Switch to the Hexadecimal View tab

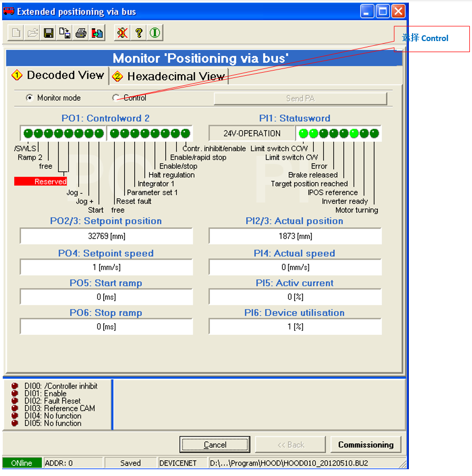point(169,76)
